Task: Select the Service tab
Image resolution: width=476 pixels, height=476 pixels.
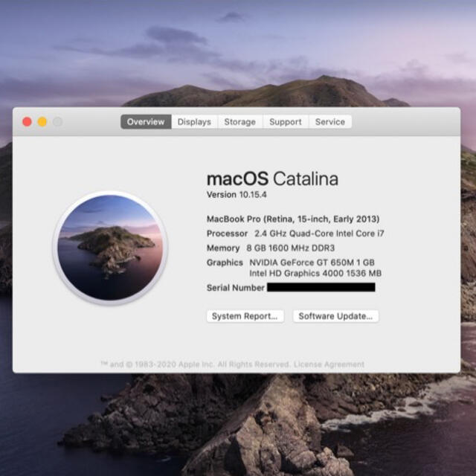Action: coord(330,122)
